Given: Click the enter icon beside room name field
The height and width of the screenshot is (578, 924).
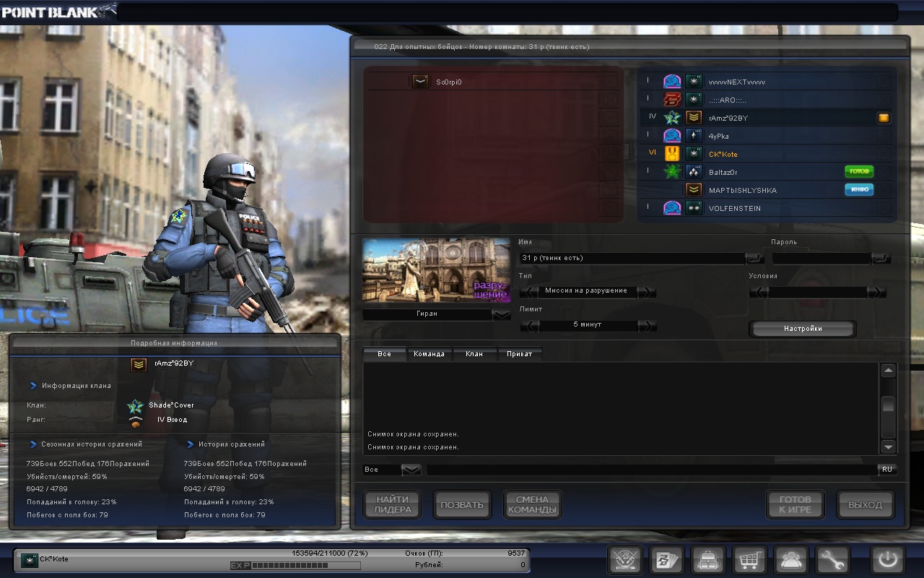Looking at the screenshot, I should tap(754, 258).
